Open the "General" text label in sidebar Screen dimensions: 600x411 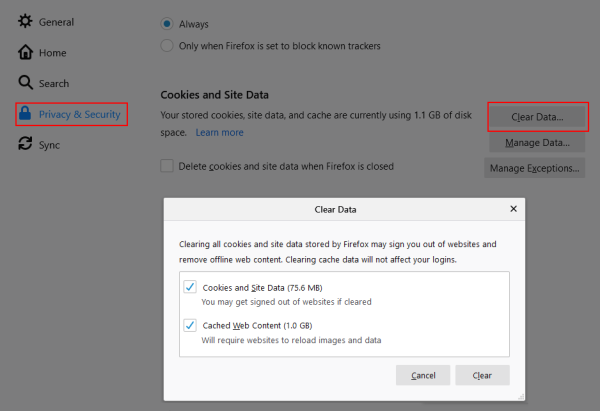(56, 22)
